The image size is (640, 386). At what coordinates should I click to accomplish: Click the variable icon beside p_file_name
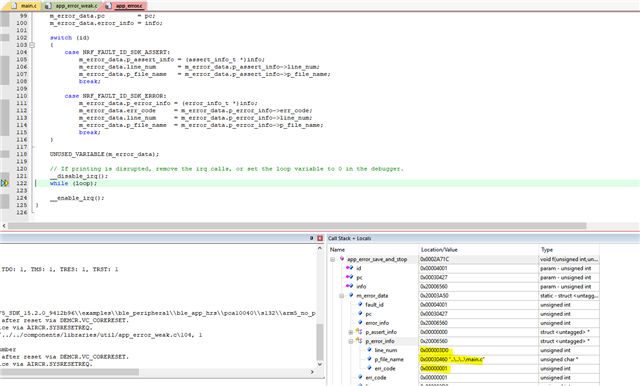369,359
